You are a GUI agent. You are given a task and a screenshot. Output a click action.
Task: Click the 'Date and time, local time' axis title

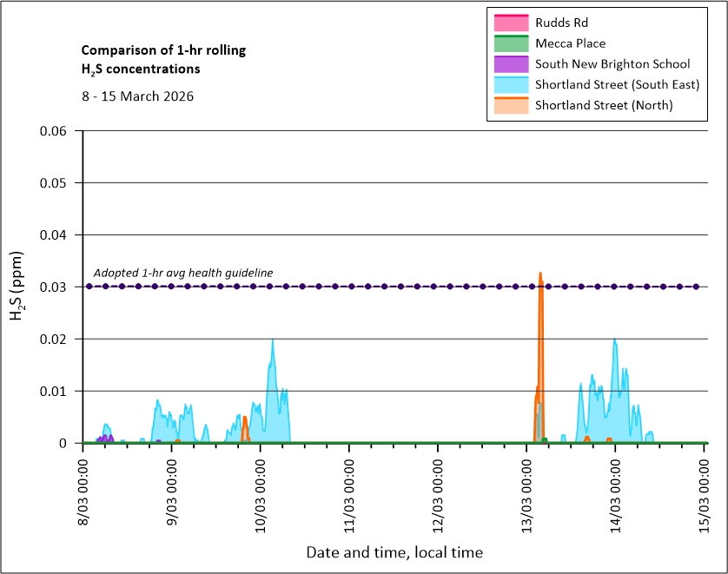click(x=394, y=552)
